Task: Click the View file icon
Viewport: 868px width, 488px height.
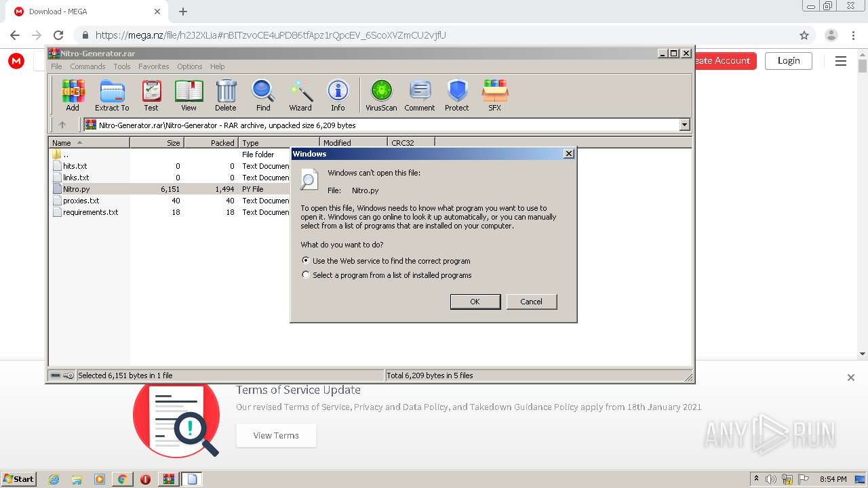Action: tap(189, 96)
